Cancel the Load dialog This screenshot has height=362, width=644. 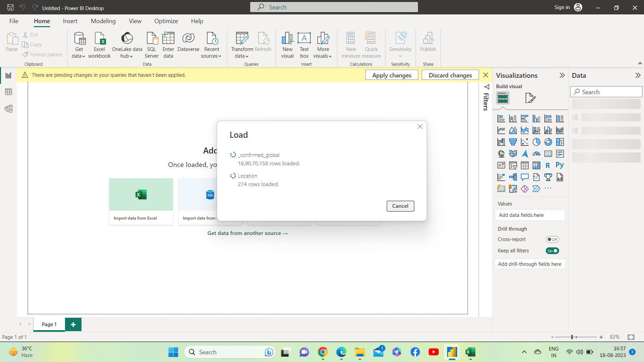(x=400, y=206)
